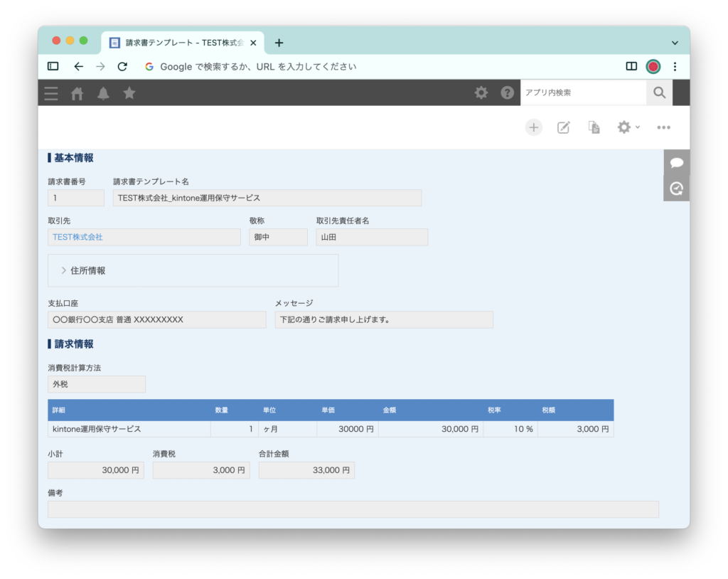
Task: Click the 基本情報 section heading
Action: [70, 158]
